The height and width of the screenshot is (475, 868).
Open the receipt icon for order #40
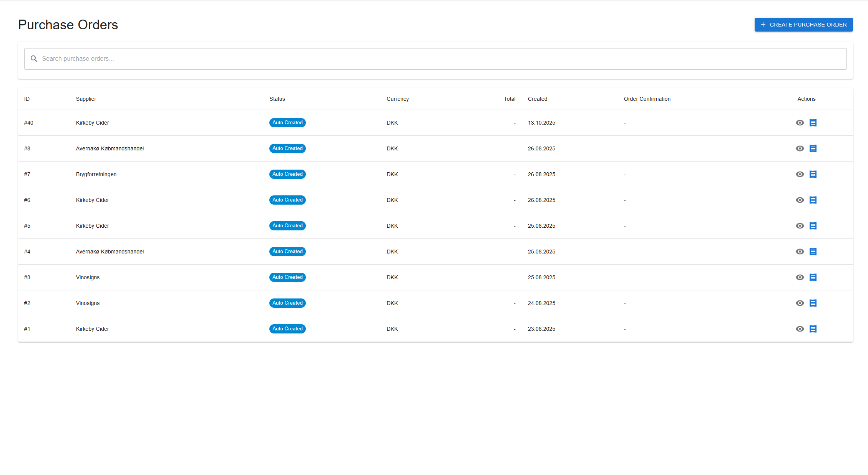[x=813, y=122]
